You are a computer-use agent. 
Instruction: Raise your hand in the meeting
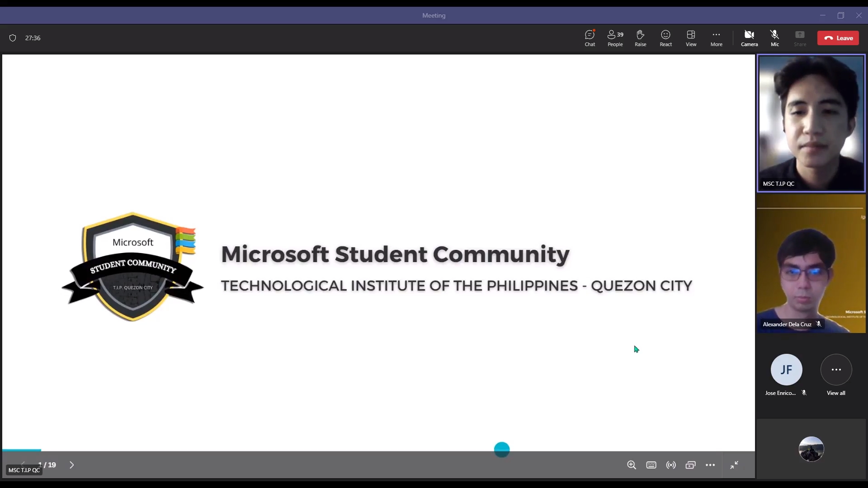tap(640, 38)
